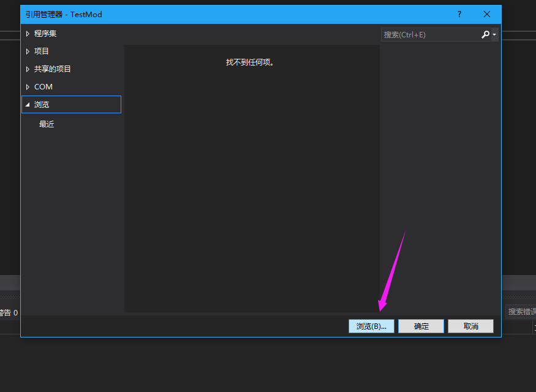Click the 浏览(B)... browse button

371,326
